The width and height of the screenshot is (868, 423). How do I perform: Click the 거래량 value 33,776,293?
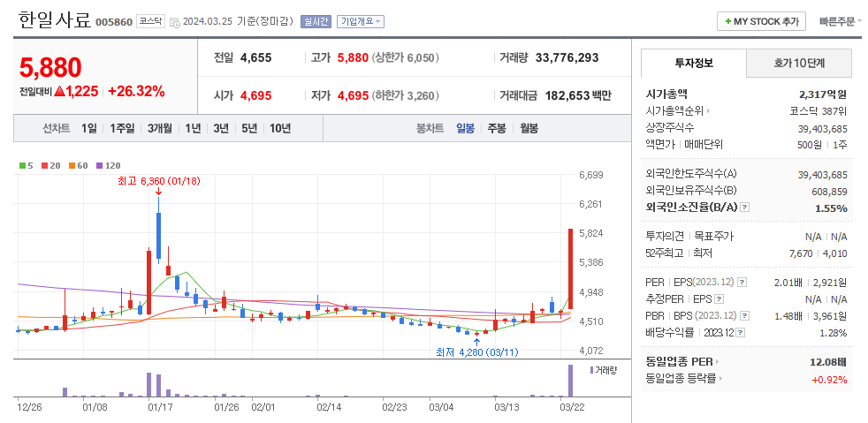567,57
